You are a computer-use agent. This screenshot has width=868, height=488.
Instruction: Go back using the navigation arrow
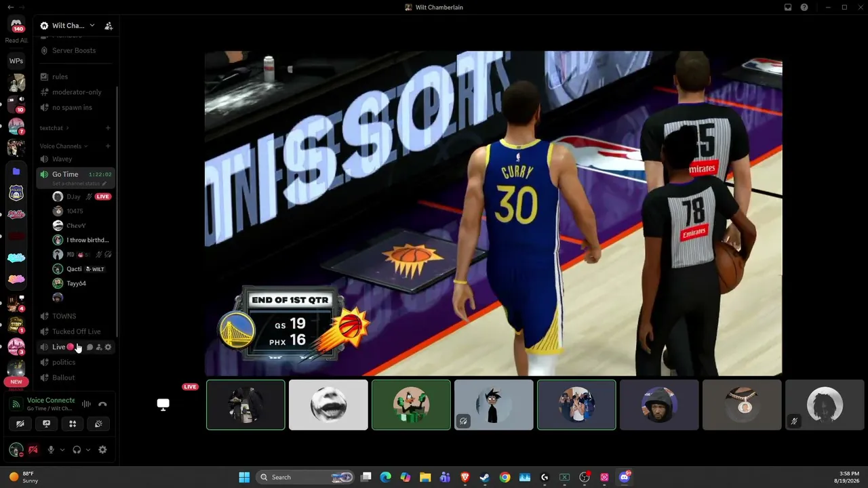coord(10,7)
